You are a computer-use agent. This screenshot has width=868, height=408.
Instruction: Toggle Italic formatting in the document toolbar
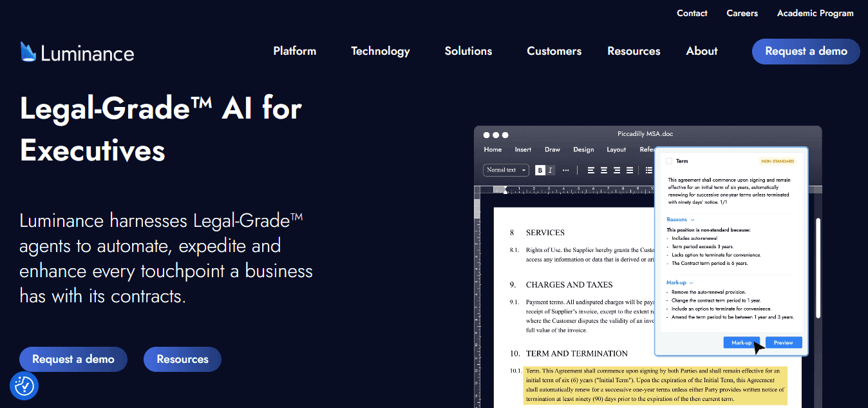[550, 170]
